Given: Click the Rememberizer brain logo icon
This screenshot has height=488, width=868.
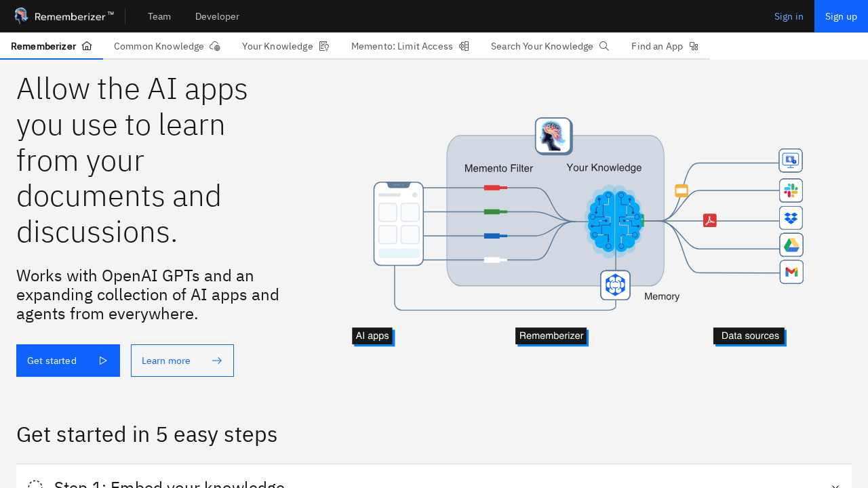Looking at the screenshot, I should (21, 16).
